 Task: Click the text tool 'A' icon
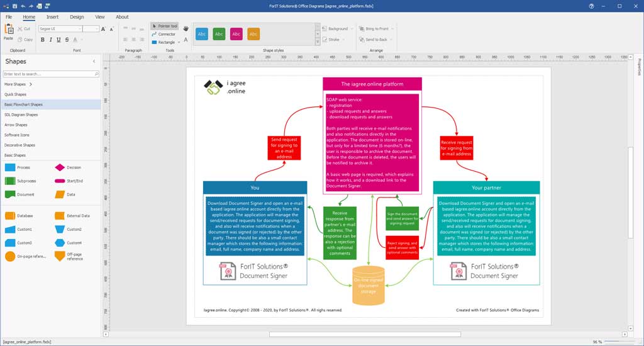point(186,40)
